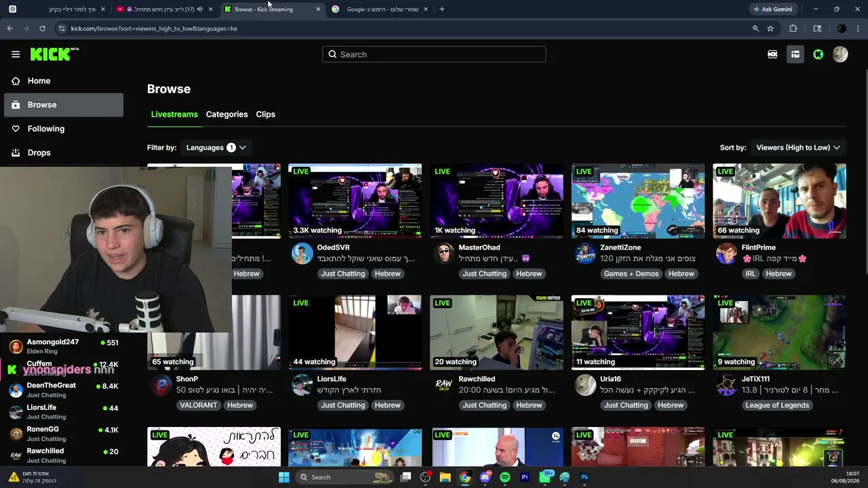Click the MasterOhad channel avatar
Viewport: 868px width, 488px height.
(443, 253)
